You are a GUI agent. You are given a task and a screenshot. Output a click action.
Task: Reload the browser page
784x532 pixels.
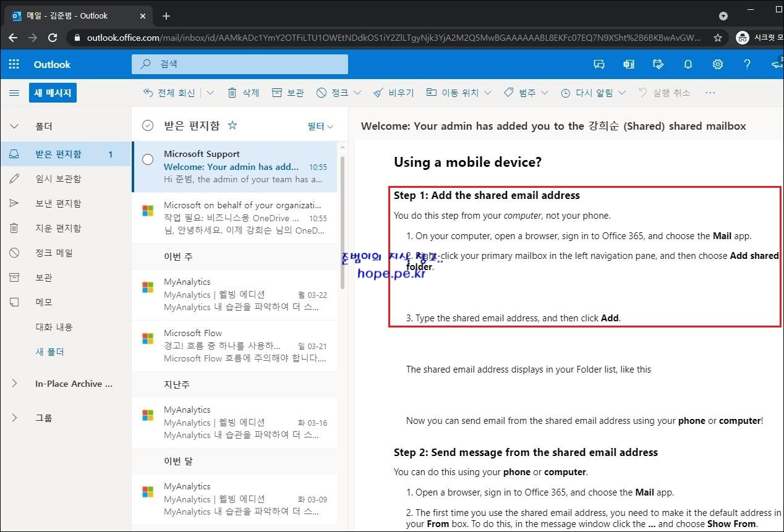[x=53, y=38]
